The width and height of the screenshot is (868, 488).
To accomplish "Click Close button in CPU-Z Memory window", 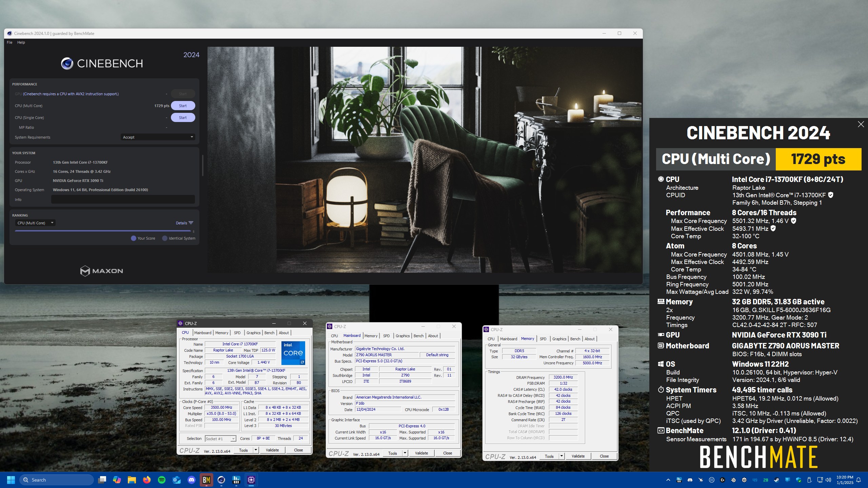I will (x=604, y=456).
